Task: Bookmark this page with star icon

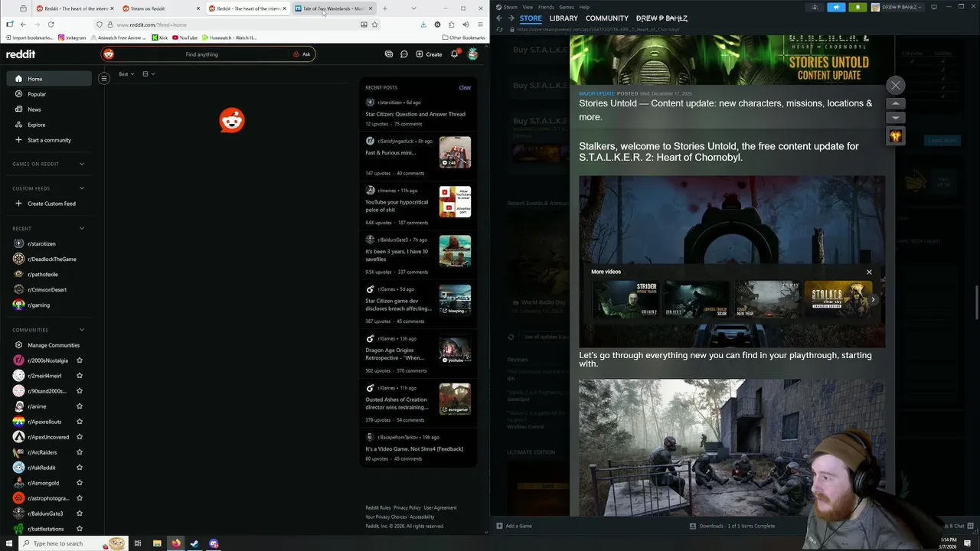Action: 374,24
